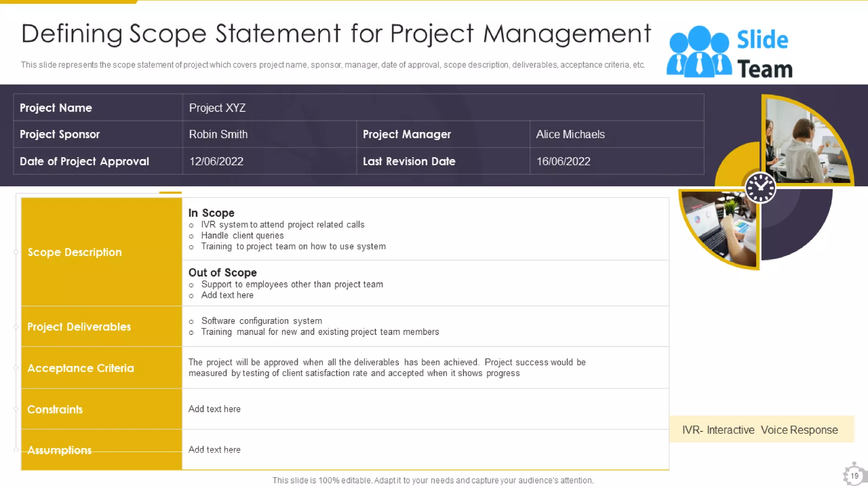Click the subtitle description under the title
Screen dimensions: 868x488
point(333,65)
